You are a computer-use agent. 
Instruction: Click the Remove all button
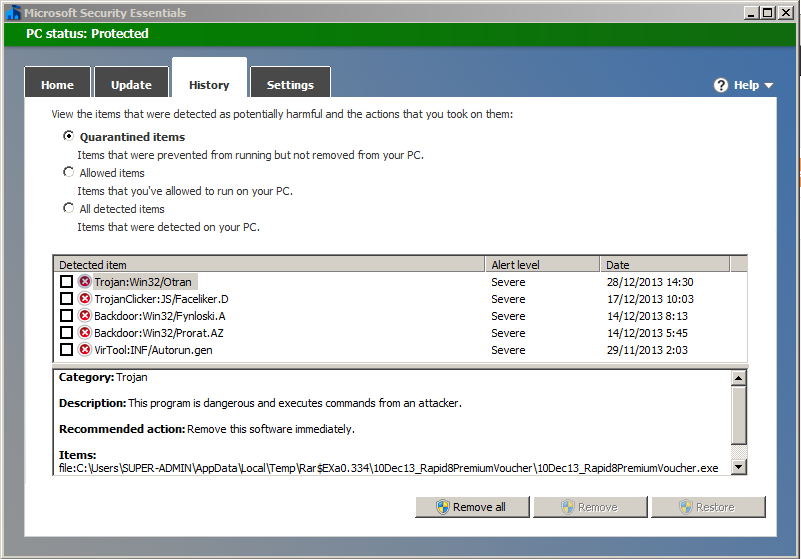(x=472, y=507)
